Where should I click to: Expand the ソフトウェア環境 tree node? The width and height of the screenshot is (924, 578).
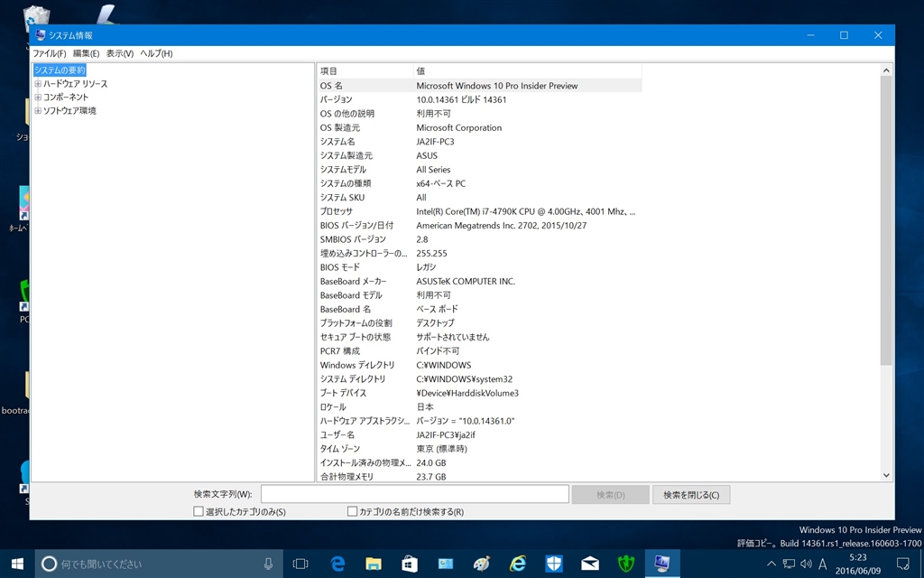click(x=38, y=111)
